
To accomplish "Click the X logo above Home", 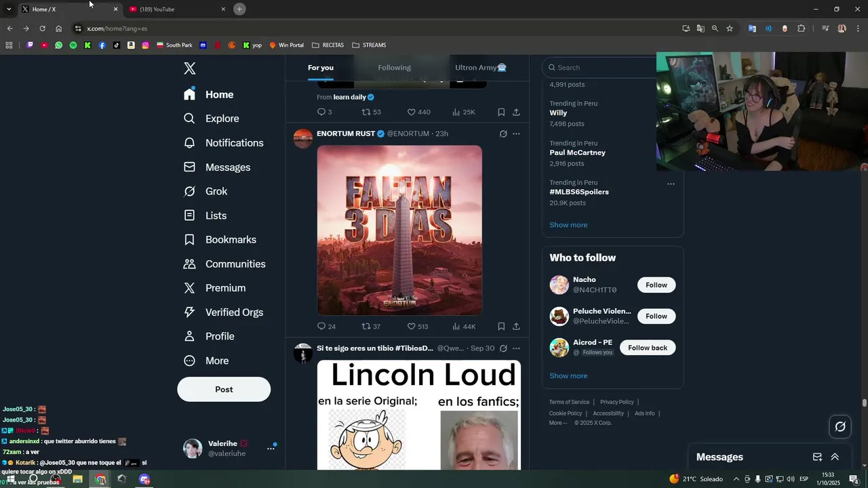I will click(x=190, y=68).
